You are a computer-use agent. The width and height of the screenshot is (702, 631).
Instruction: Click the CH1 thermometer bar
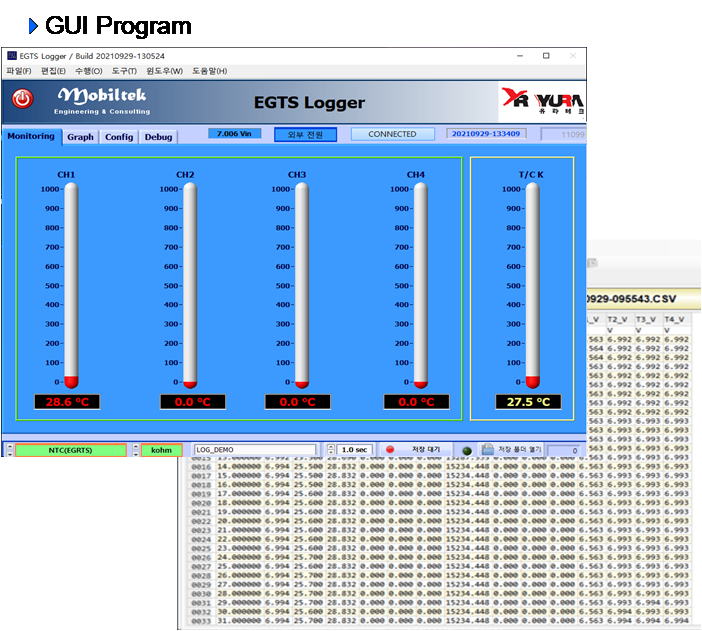click(72, 285)
